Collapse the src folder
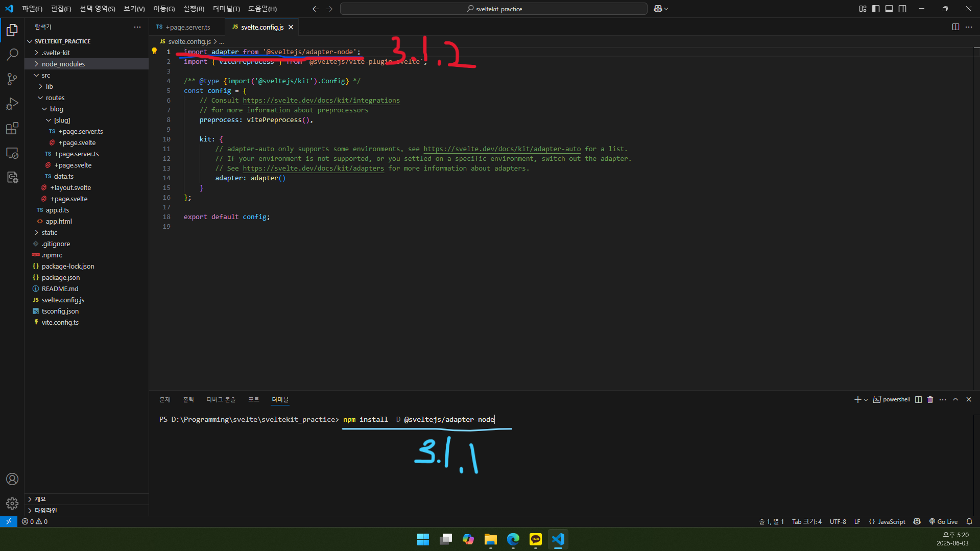This screenshot has width=980, height=551. pos(87,75)
